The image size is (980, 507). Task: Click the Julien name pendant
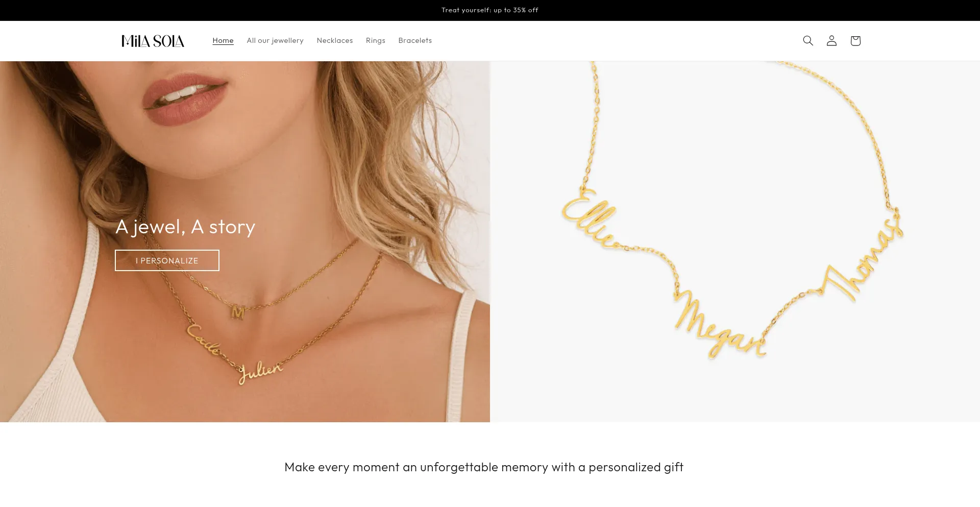coord(260,372)
